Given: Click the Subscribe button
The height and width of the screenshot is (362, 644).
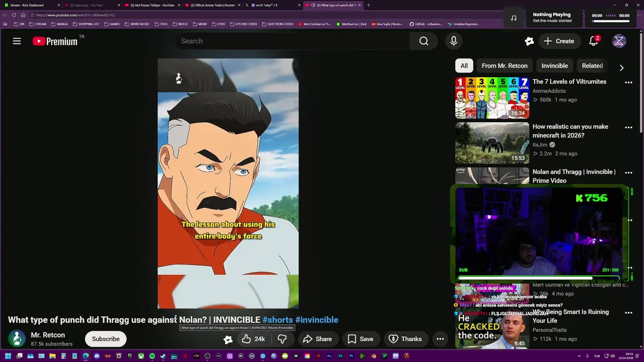Looking at the screenshot, I should tap(106, 339).
